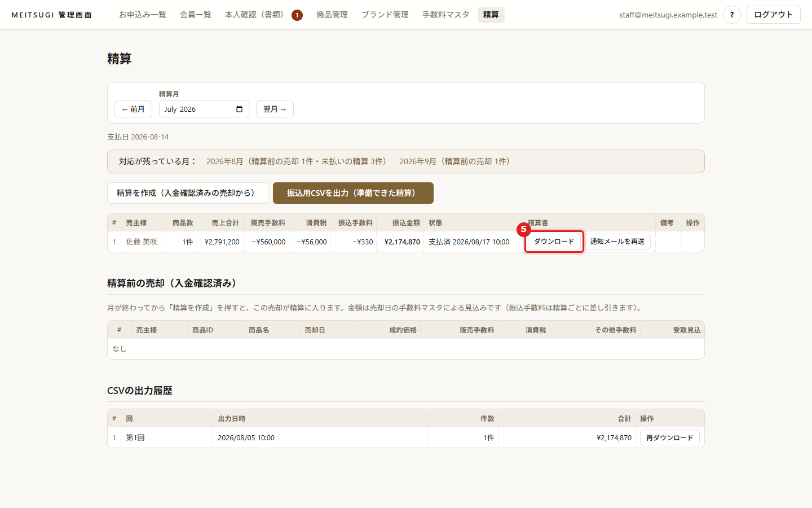812x508 pixels.
Task: Click the 消費税 value −¥56,000
Action: coord(312,242)
